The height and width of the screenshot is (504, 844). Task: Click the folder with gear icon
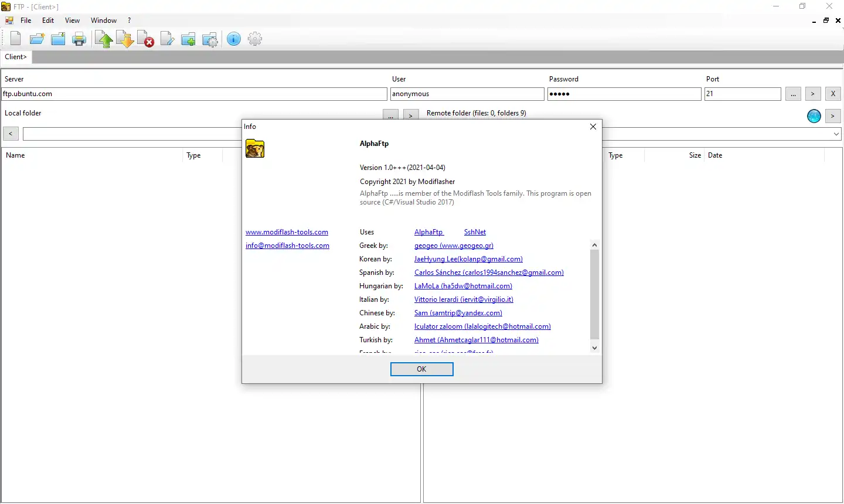tap(210, 39)
